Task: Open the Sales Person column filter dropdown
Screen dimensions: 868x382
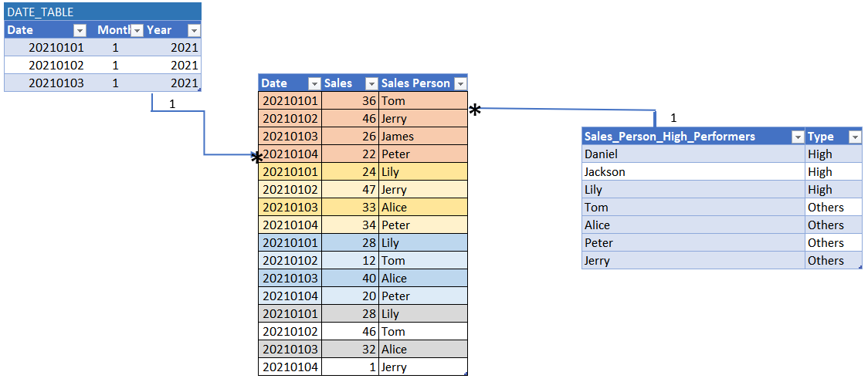Action: pos(460,83)
